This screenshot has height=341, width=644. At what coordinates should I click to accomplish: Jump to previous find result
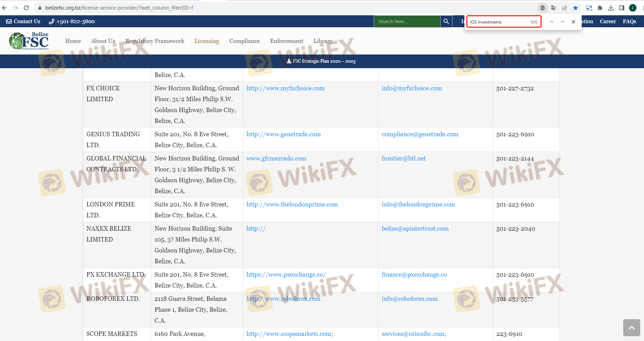(x=552, y=22)
